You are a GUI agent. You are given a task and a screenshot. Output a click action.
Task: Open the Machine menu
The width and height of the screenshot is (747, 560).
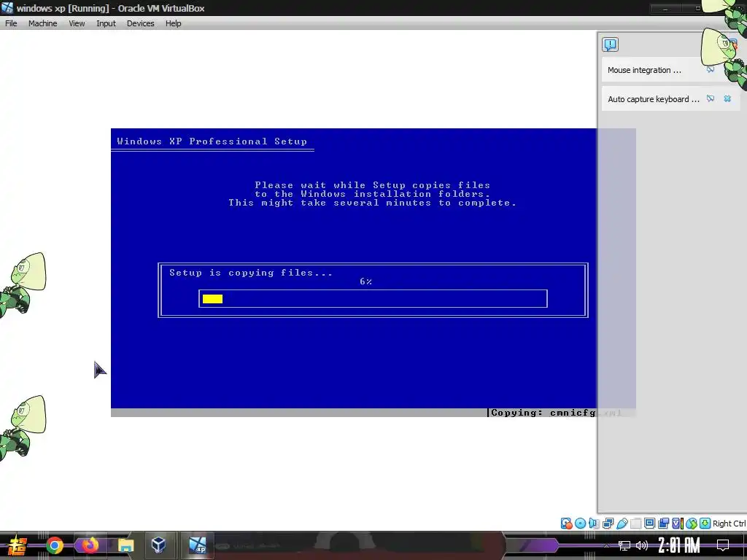(42, 23)
